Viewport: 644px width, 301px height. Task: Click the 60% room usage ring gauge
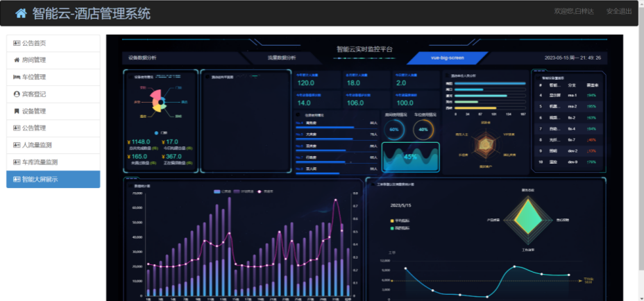(x=394, y=129)
